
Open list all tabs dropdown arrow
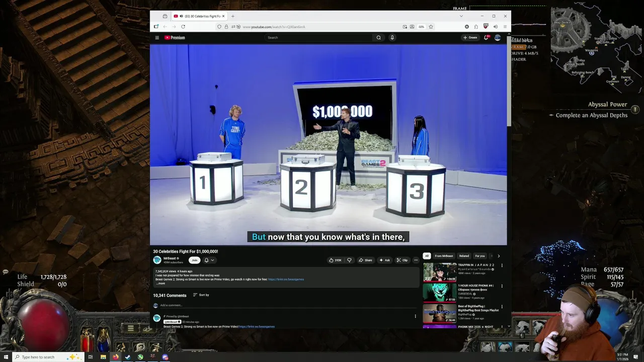(x=461, y=16)
